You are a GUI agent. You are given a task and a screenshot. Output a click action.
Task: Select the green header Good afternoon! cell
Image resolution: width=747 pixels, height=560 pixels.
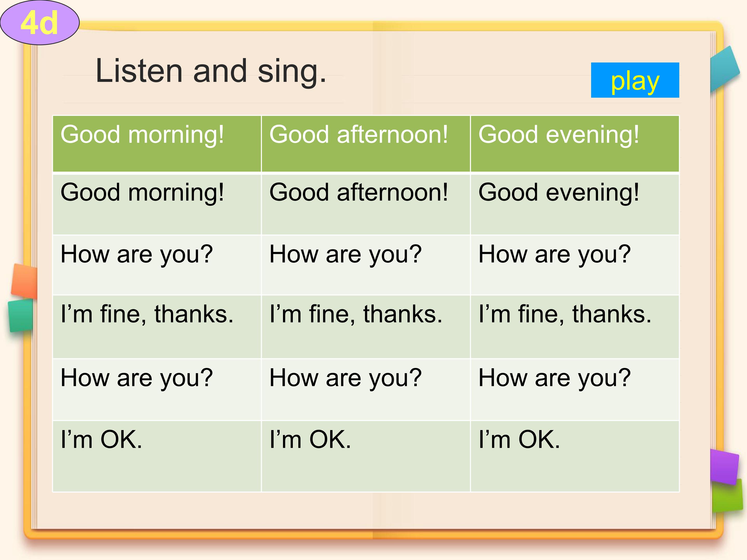[x=366, y=144]
